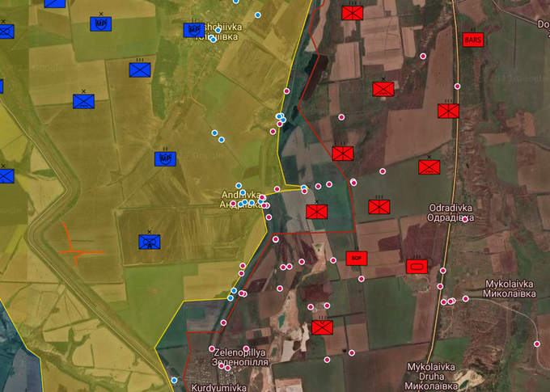This screenshot has height=392, width=550.
Task: Click red battalion icon on the red front line
Action: (343, 154)
